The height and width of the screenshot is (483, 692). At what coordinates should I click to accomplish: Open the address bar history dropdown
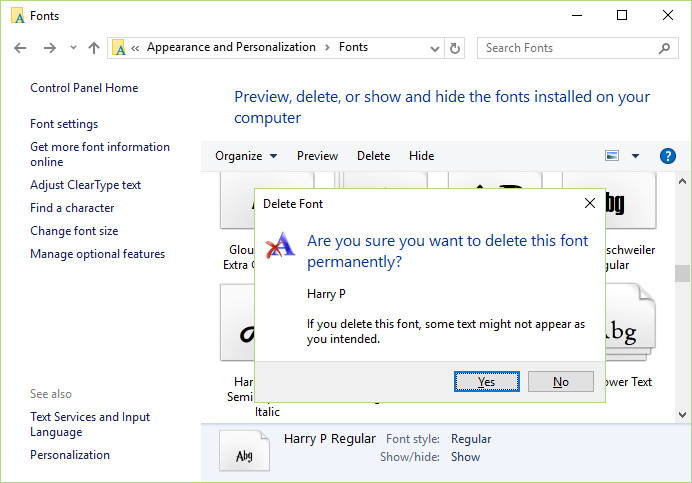coord(435,48)
